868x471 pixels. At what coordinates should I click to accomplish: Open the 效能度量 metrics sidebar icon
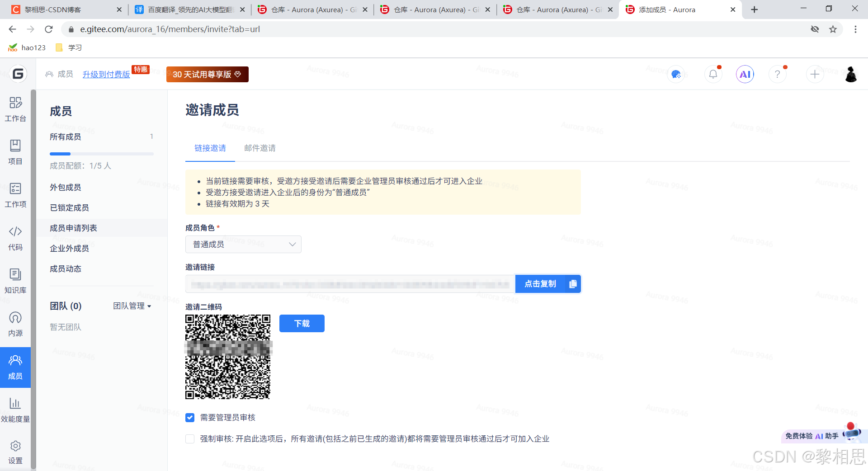(x=15, y=410)
